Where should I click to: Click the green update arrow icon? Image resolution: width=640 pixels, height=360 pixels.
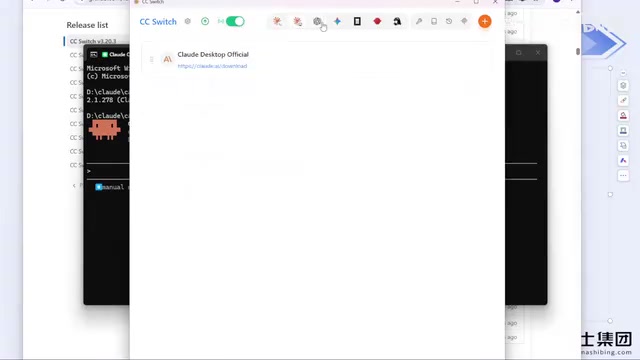(x=205, y=21)
